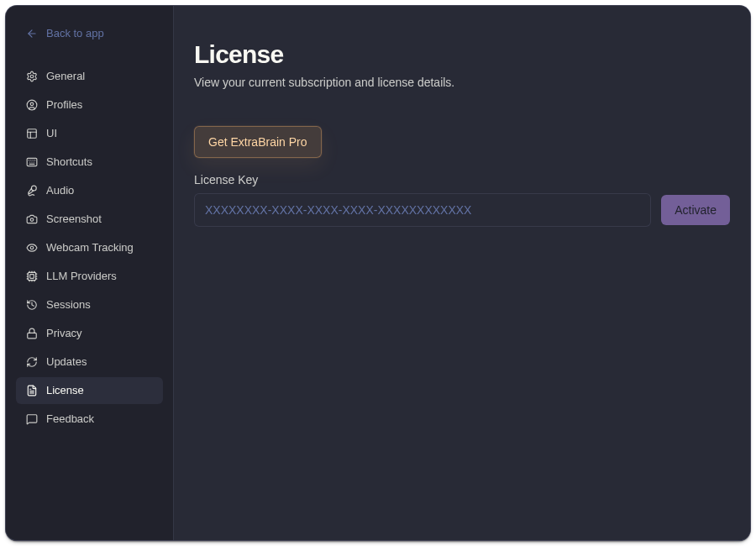Screen dimensions: 756x546
Task: Open the General settings section
Action: click(89, 76)
